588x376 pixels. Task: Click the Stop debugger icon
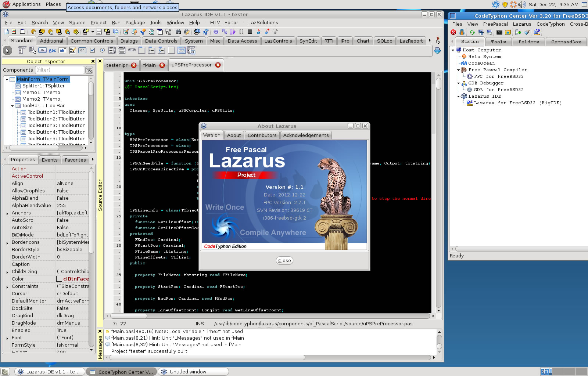coord(250,32)
